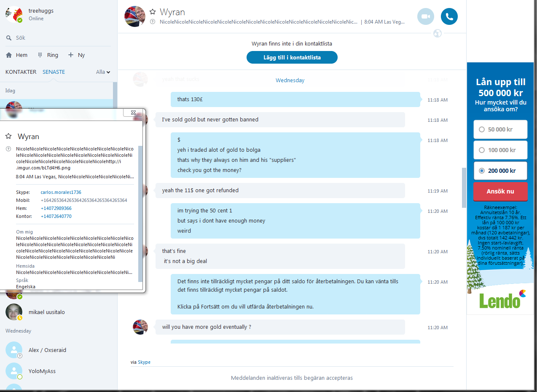The image size is (537, 392).
Task: Select the 200 000 kr loan option
Action: 500,171
